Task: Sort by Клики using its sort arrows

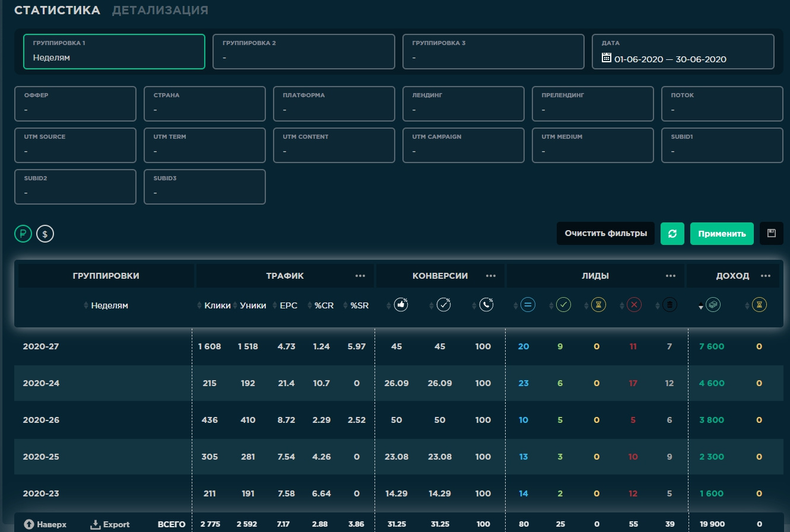Action: [x=199, y=305]
